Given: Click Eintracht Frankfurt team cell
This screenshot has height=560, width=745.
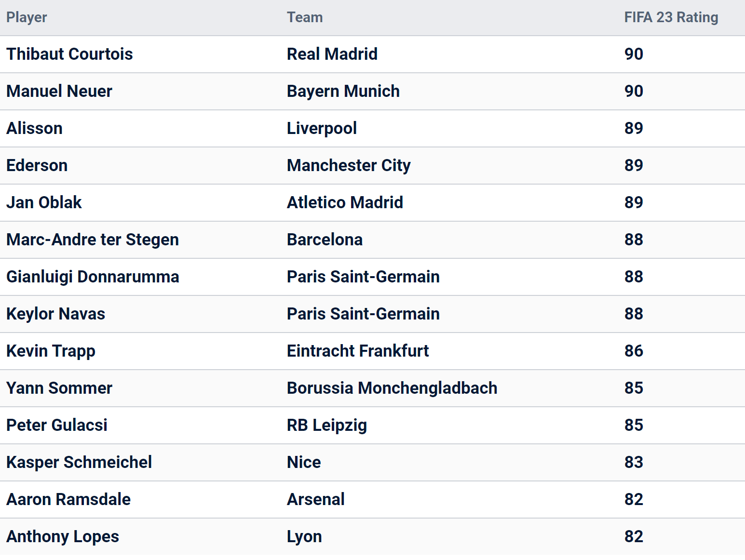Looking at the screenshot, I should coord(358,351).
